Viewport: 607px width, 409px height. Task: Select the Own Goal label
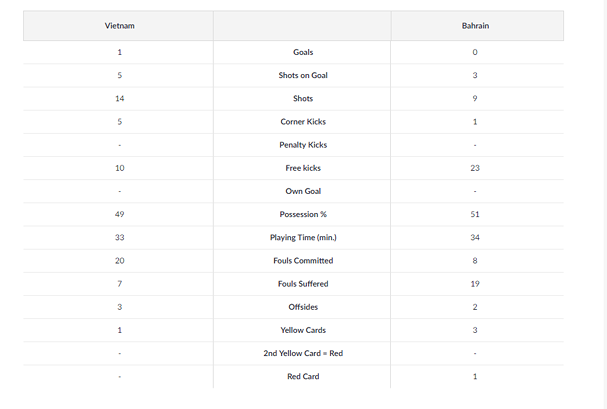(x=302, y=191)
